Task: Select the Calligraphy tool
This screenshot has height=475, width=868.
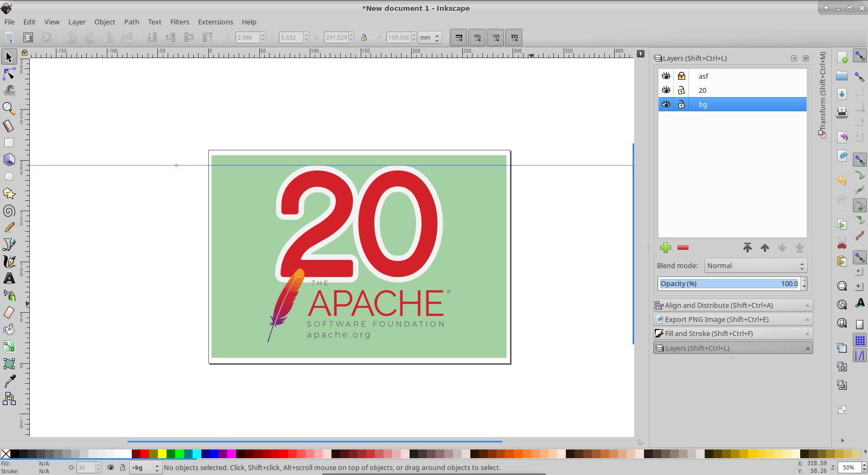Action: (9, 262)
